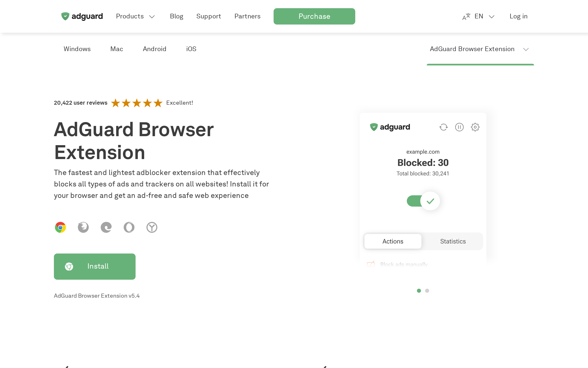Click the Block ads manually text

point(404,264)
